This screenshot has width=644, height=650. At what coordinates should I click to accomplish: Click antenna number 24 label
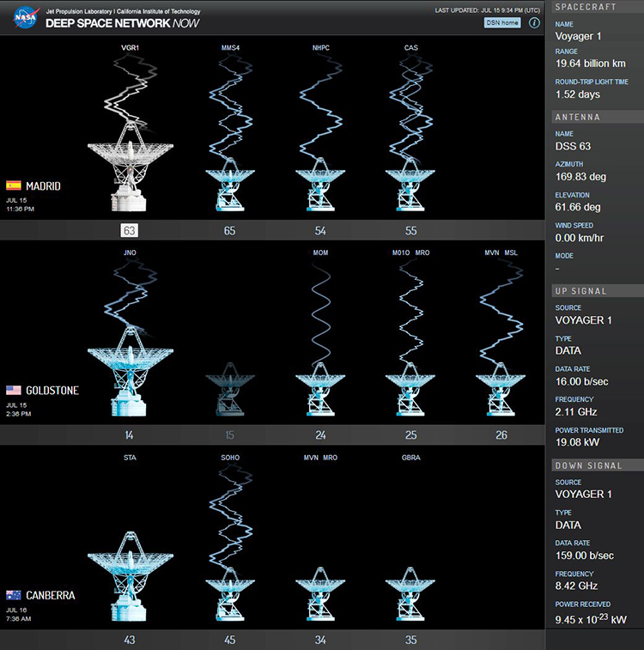coord(320,435)
